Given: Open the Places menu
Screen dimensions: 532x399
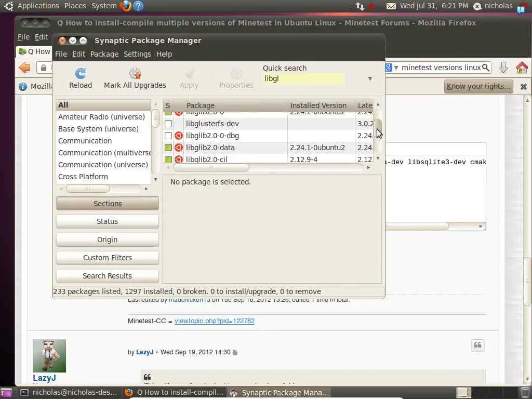Looking at the screenshot, I should pos(75,6).
